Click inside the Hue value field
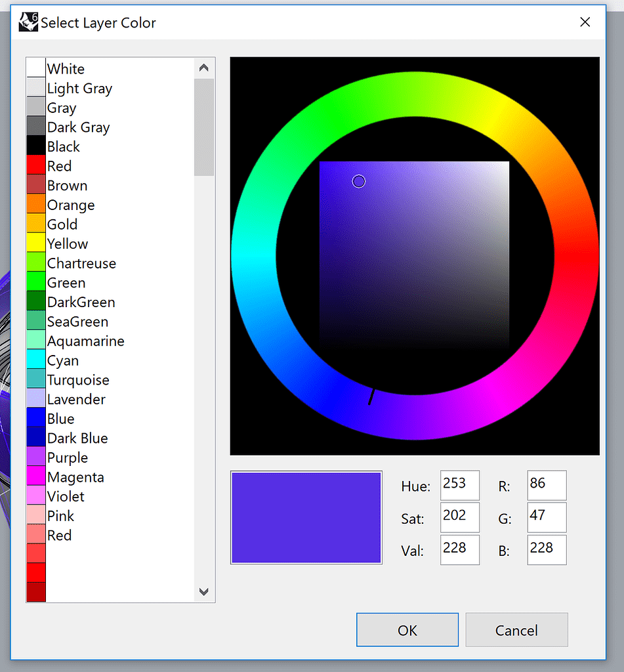This screenshot has width=624, height=672. pyautogui.click(x=459, y=485)
